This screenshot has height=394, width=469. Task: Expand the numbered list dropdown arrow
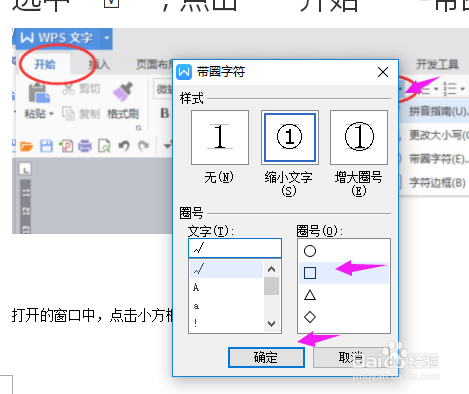(x=463, y=89)
